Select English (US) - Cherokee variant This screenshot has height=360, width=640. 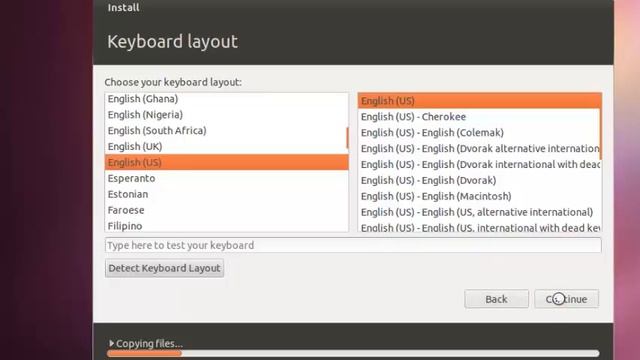pos(479,117)
